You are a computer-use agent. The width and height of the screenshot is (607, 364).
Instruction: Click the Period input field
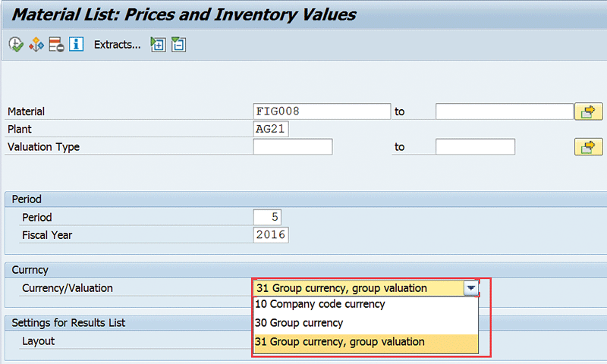pyautogui.click(x=271, y=218)
